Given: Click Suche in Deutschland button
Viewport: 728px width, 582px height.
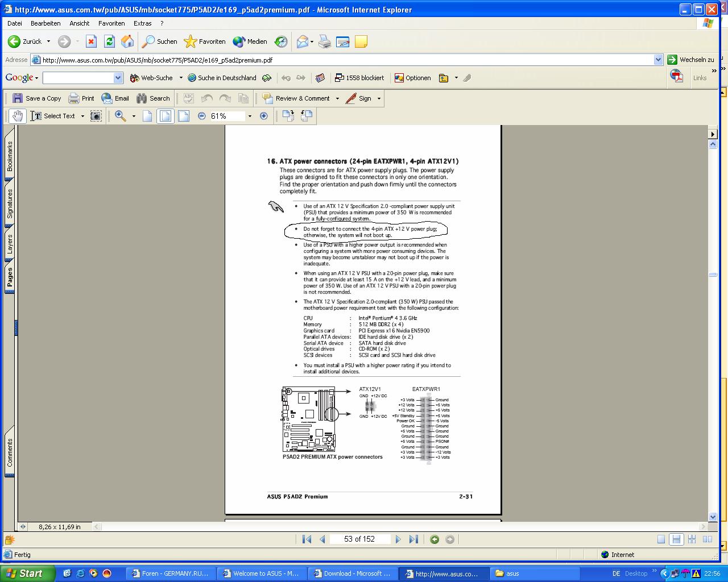Looking at the screenshot, I should 222,78.
